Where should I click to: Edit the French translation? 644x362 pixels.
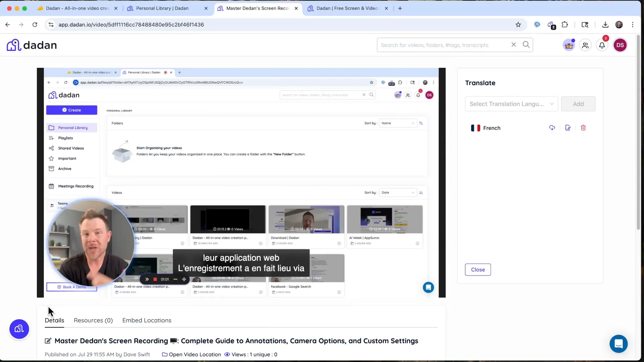pos(568,128)
